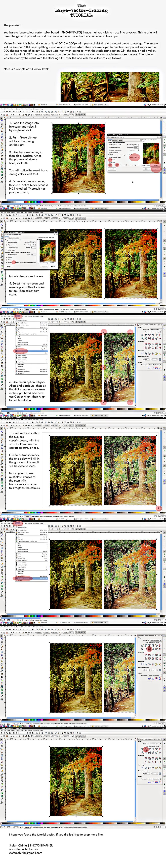The width and height of the screenshot is (166, 868).
Task: Open the www.stefanchirila.com link
Action: point(24,849)
